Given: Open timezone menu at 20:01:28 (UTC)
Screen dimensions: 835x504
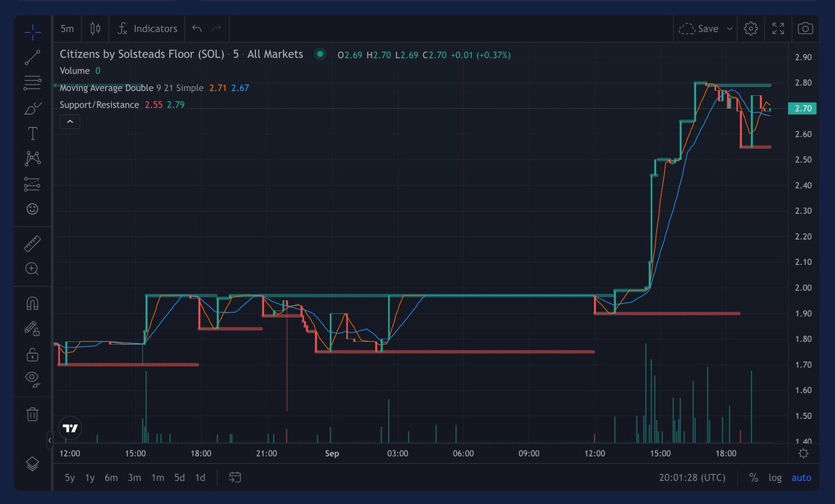Looking at the screenshot, I should click(x=692, y=478).
